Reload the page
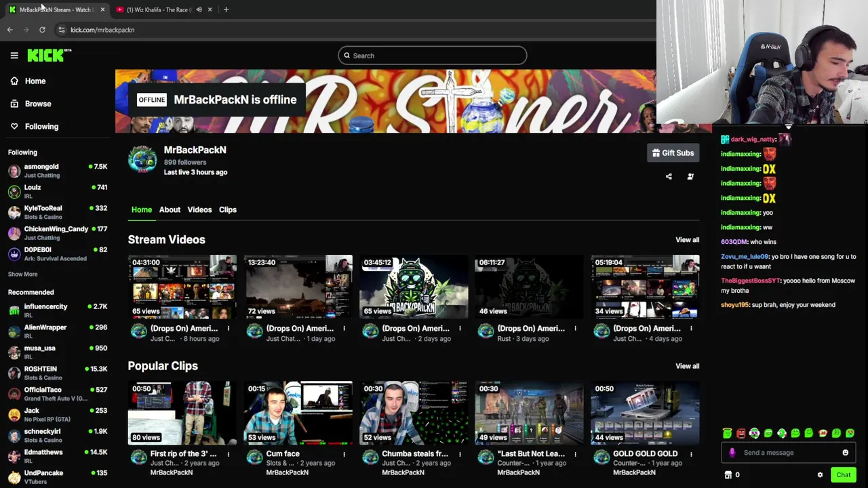Image resolution: width=868 pixels, height=488 pixels. point(42,30)
